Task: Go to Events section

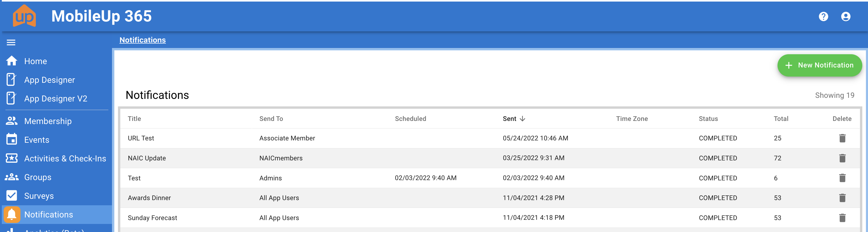Action: click(x=37, y=140)
